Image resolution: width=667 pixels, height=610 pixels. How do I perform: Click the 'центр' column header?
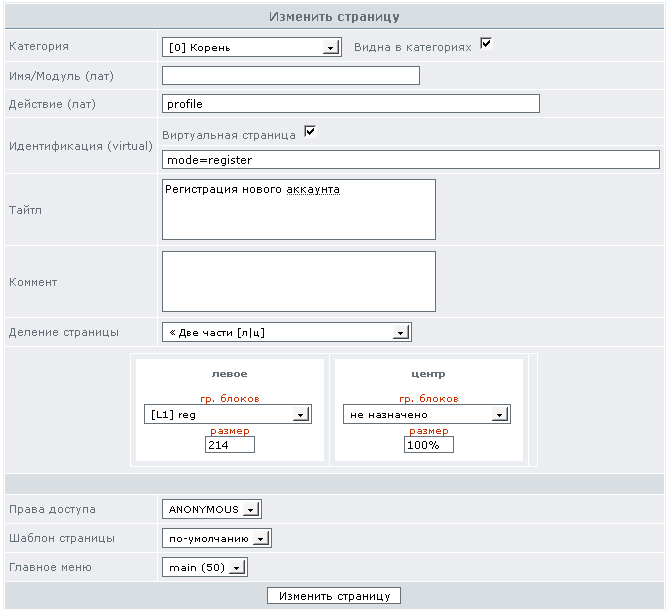point(428,374)
